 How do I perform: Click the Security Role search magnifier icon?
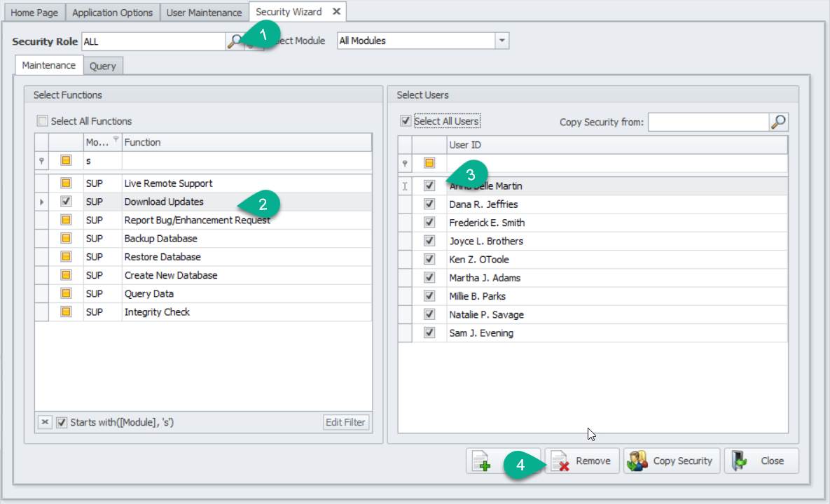pos(234,41)
